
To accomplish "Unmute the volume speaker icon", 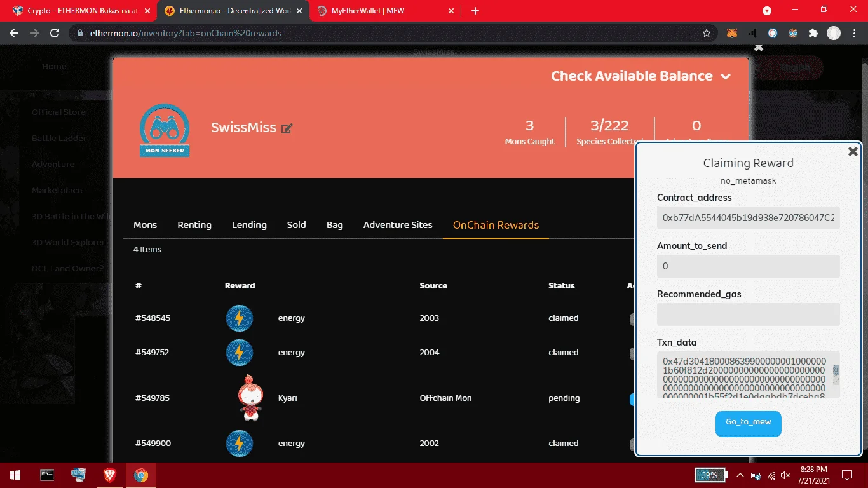I will (x=785, y=475).
